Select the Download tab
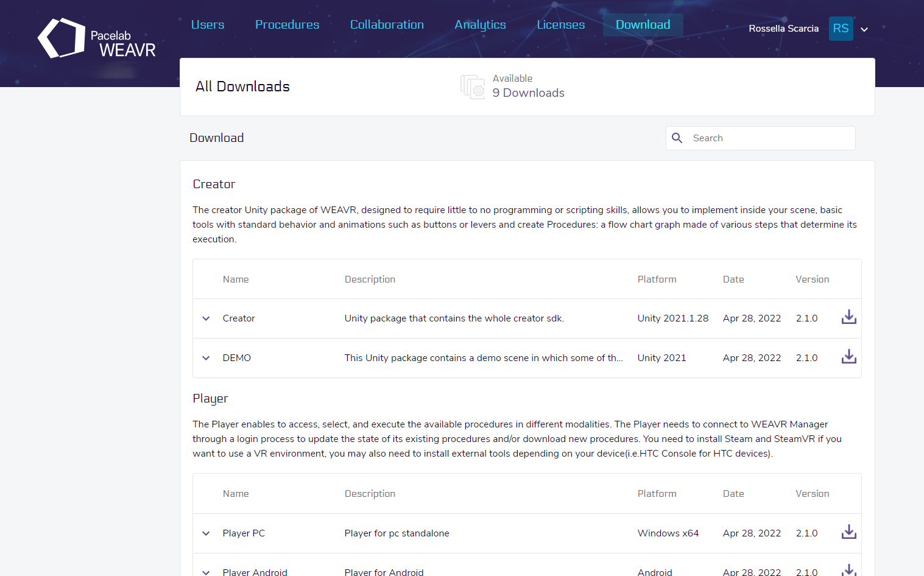Image resolution: width=924 pixels, height=576 pixels. [x=643, y=24]
